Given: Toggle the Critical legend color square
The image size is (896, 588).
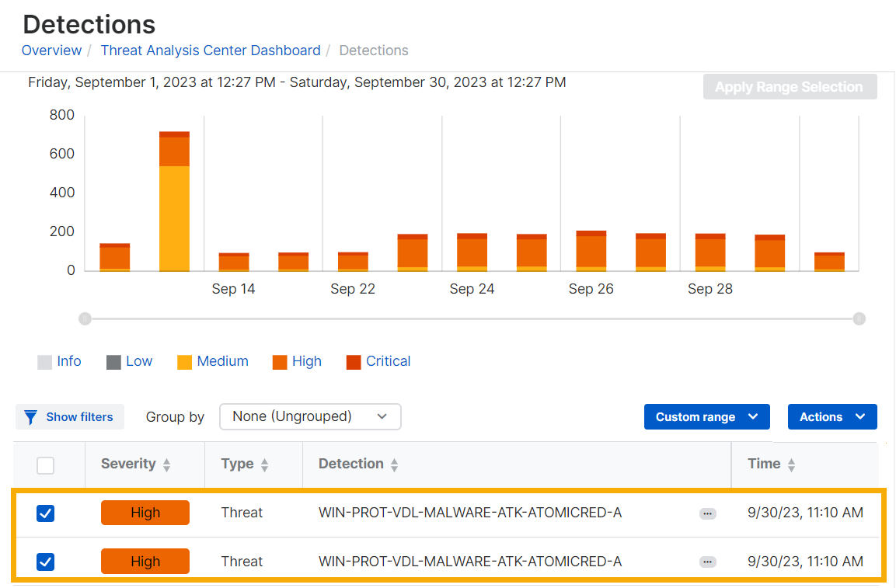Looking at the screenshot, I should tap(354, 362).
